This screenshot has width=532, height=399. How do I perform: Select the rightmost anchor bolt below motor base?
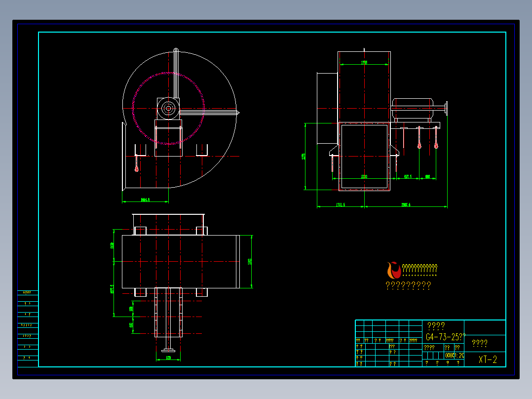pyautogui.click(x=436, y=138)
